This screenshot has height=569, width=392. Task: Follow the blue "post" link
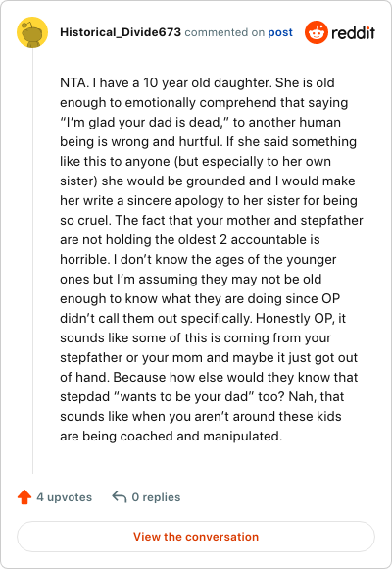280,32
